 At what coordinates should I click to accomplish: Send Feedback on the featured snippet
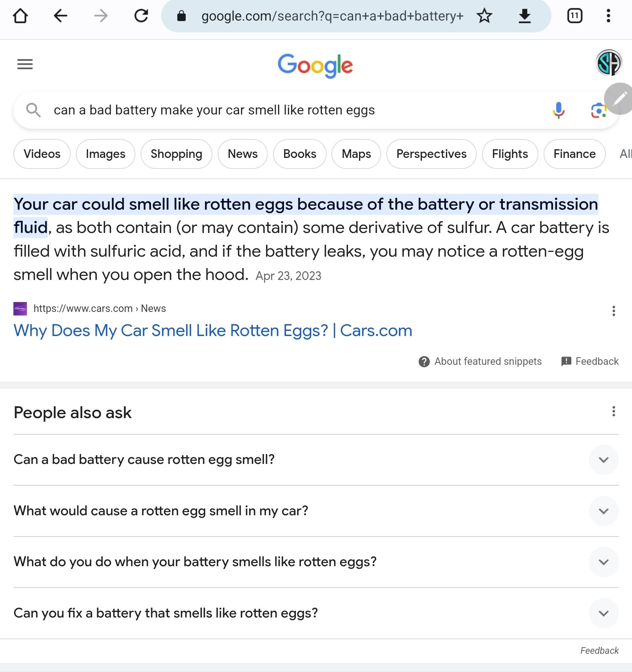coord(590,361)
